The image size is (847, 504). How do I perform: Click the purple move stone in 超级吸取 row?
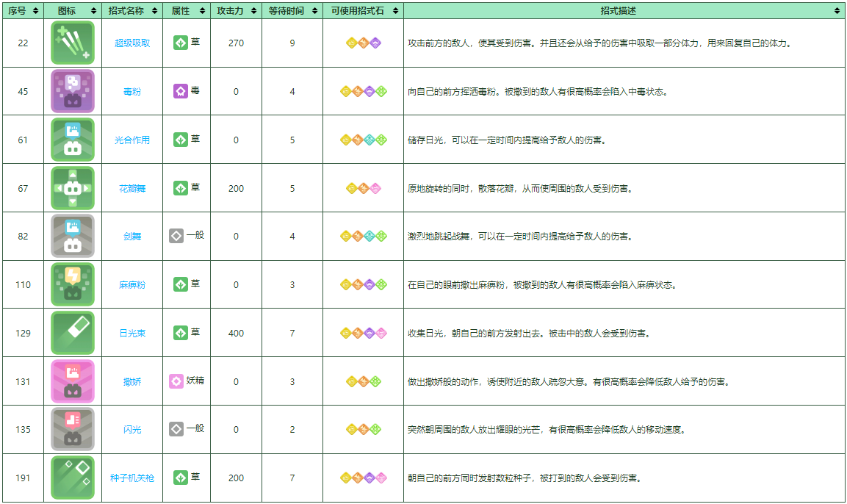click(375, 43)
